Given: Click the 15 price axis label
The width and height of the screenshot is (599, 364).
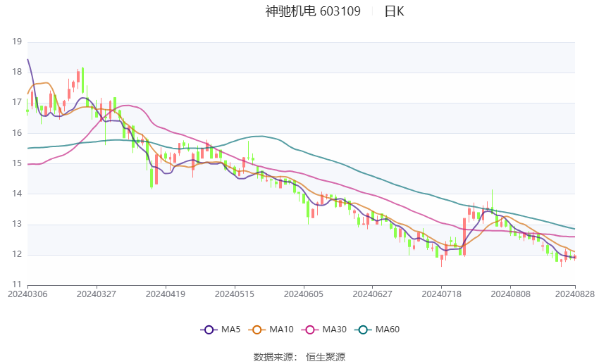Looking at the screenshot, I should [17, 163].
